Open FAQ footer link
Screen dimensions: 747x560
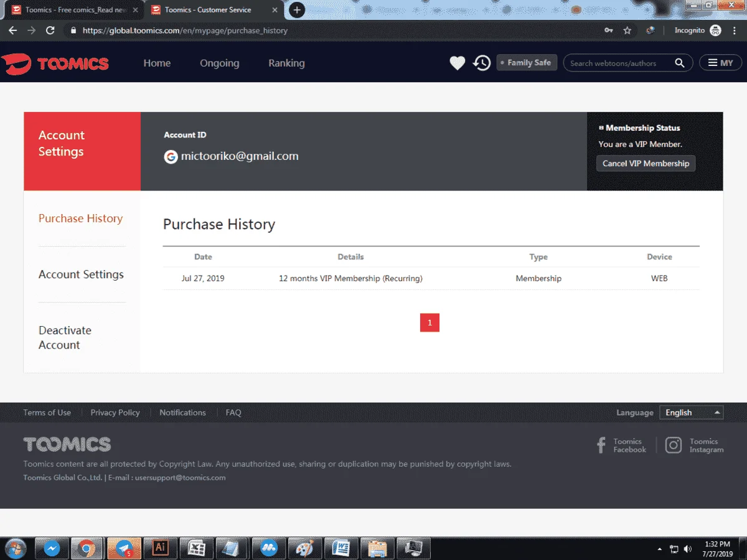pos(233,413)
